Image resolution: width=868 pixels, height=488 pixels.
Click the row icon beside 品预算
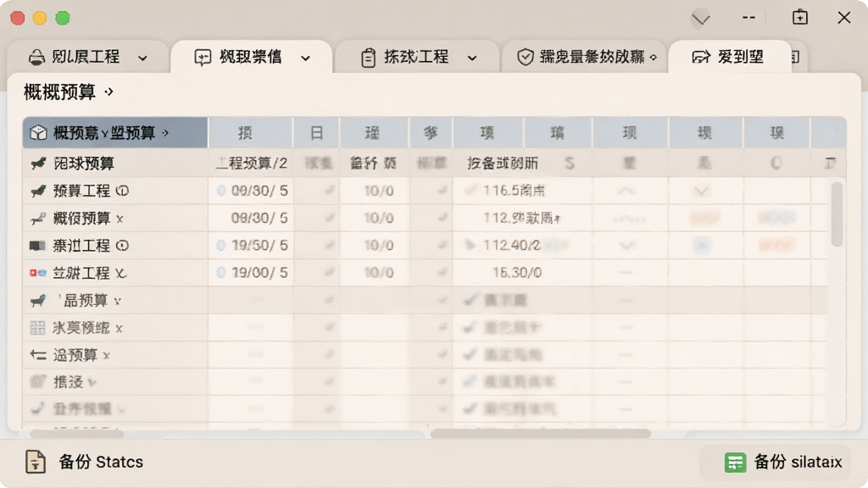pos(38,301)
